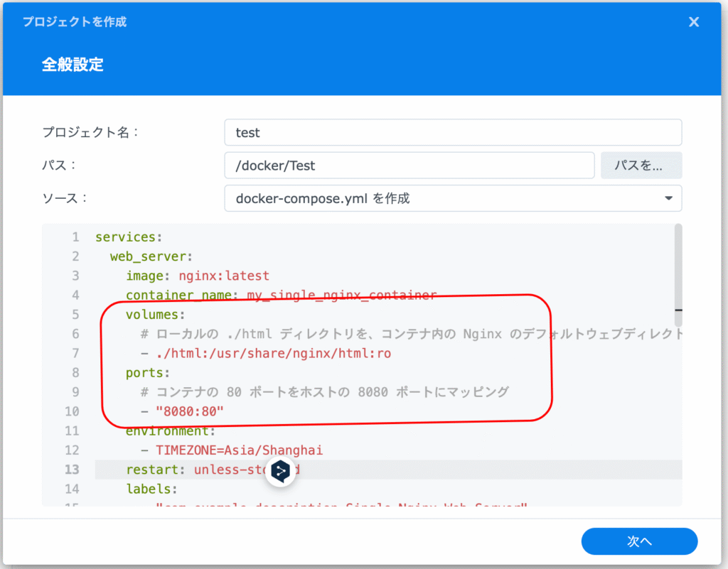Click the "8080:80" port mapping value
Viewport: 728px width, 569px height.
[x=190, y=411]
